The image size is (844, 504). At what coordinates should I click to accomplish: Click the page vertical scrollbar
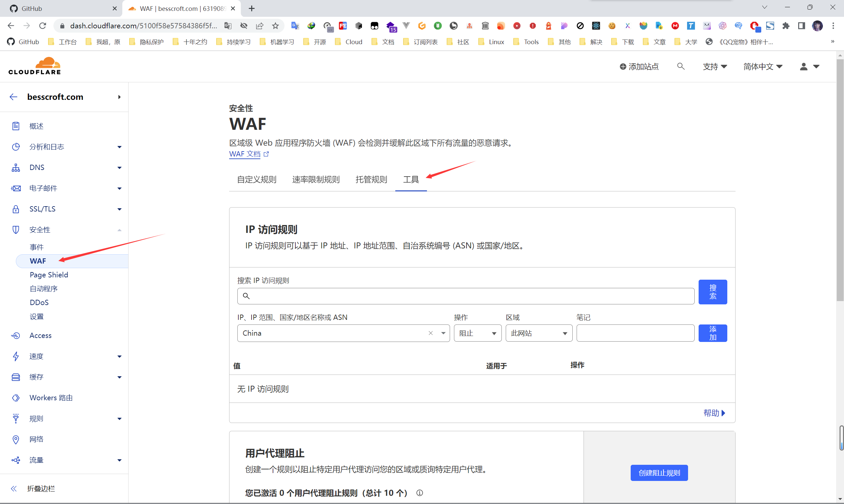(840, 180)
